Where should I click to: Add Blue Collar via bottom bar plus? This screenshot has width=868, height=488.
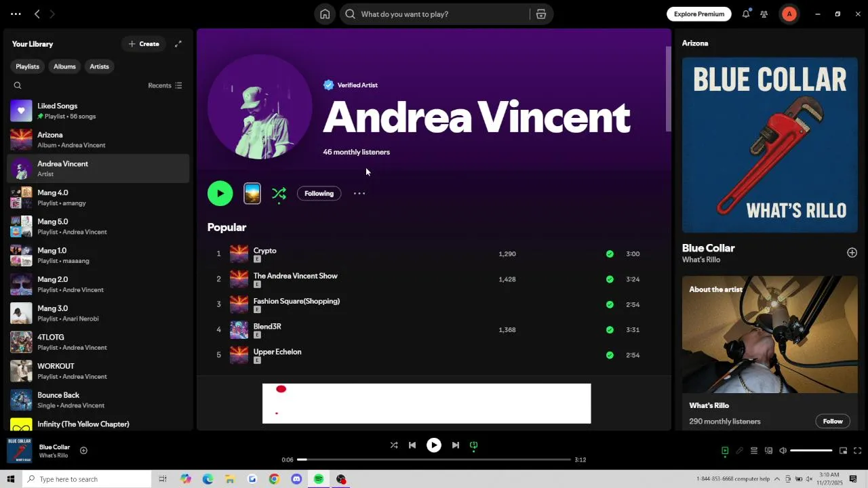[83, 451]
